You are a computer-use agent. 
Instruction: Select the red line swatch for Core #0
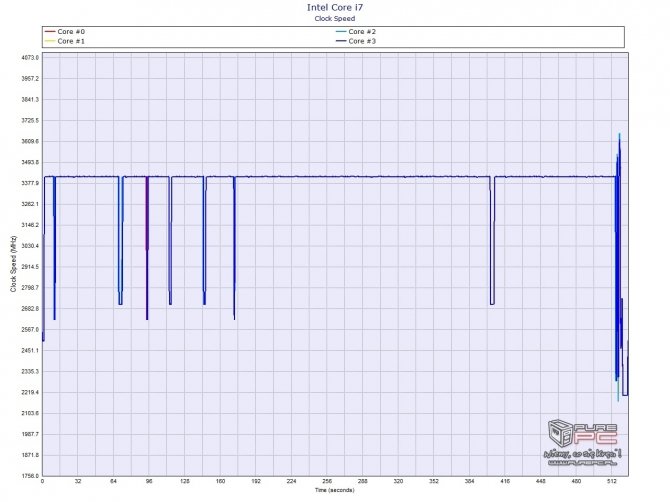pyautogui.click(x=50, y=32)
